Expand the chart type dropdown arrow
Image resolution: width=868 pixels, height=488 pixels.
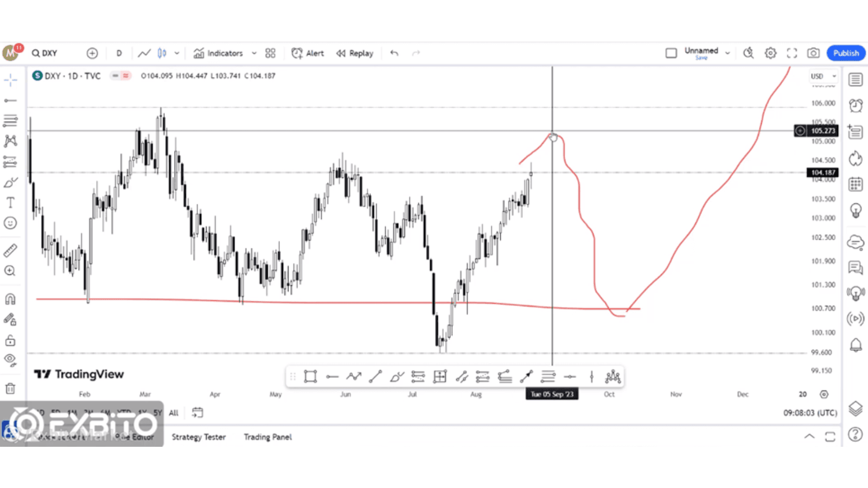pos(177,53)
